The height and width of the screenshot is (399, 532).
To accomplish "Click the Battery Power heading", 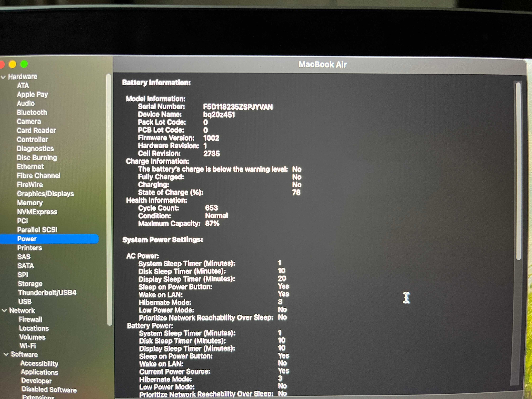I will pos(150,326).
